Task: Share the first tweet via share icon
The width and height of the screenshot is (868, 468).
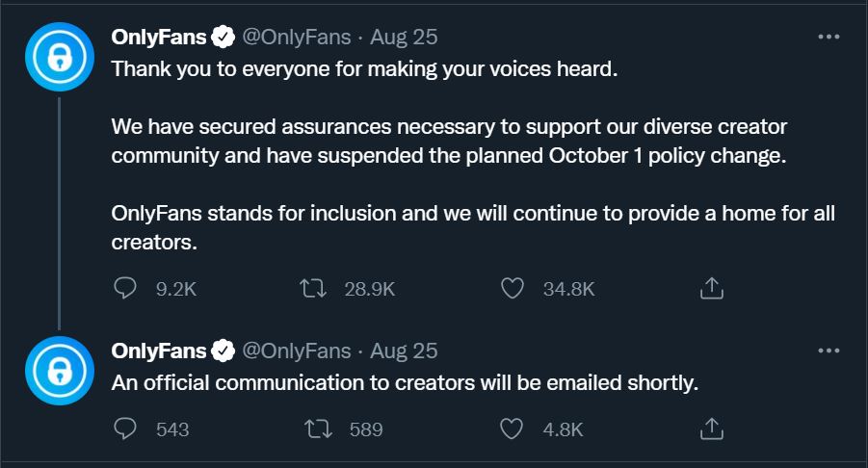Action: [x=710, y=287]
